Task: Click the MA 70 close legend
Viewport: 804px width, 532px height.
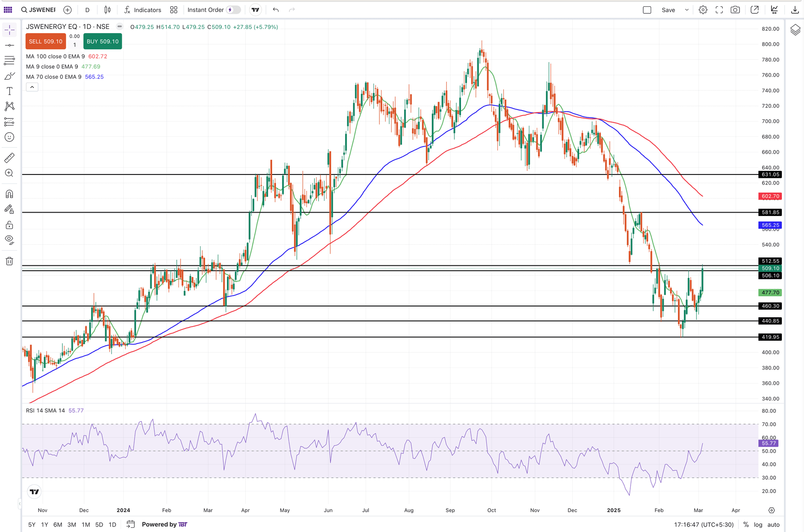Action: [x=54, y=77]
